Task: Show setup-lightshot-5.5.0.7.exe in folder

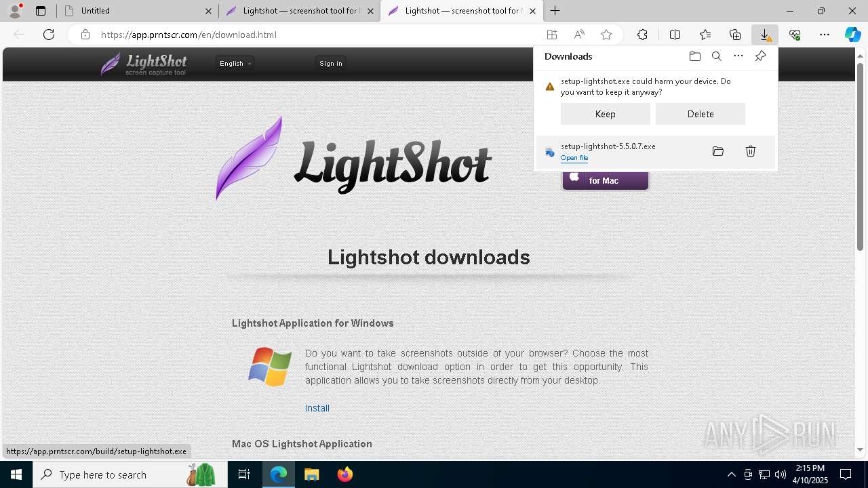Action: coord(718,151)
